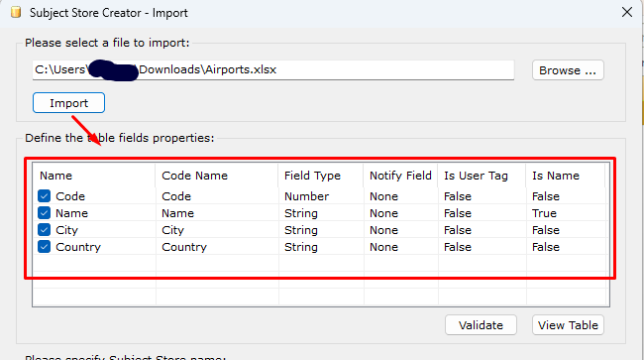Viewport: 644px width, 360px height.
Task: Open the Browse file dialog
Action: [x=568, y=70]
